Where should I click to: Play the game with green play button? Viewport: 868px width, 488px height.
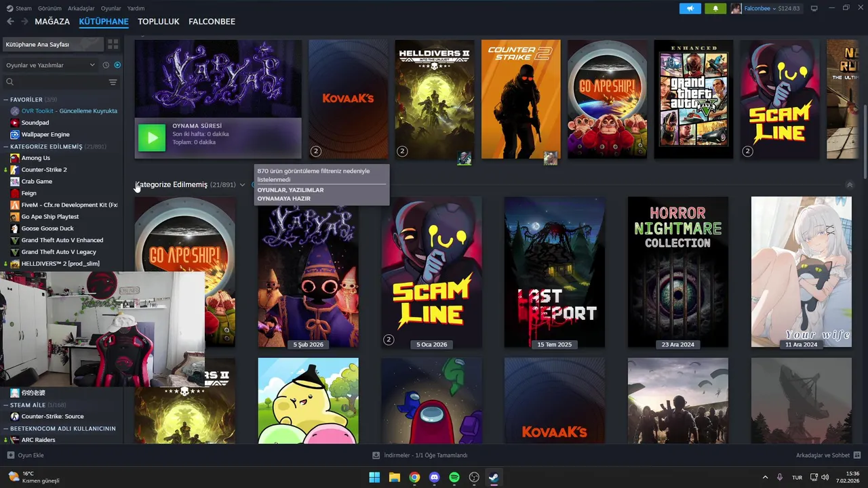[152, 138]
